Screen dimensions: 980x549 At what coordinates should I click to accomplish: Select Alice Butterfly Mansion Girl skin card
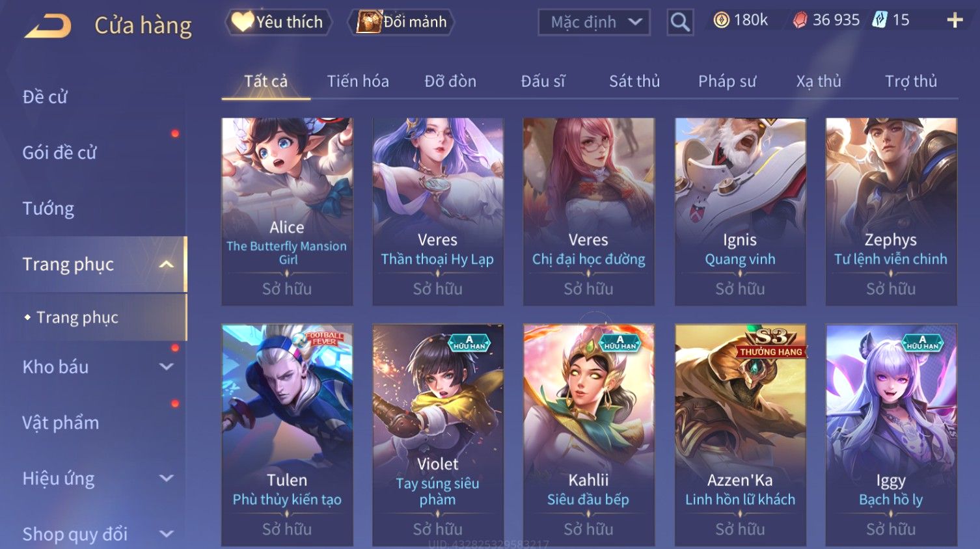(x=287, y=211)
